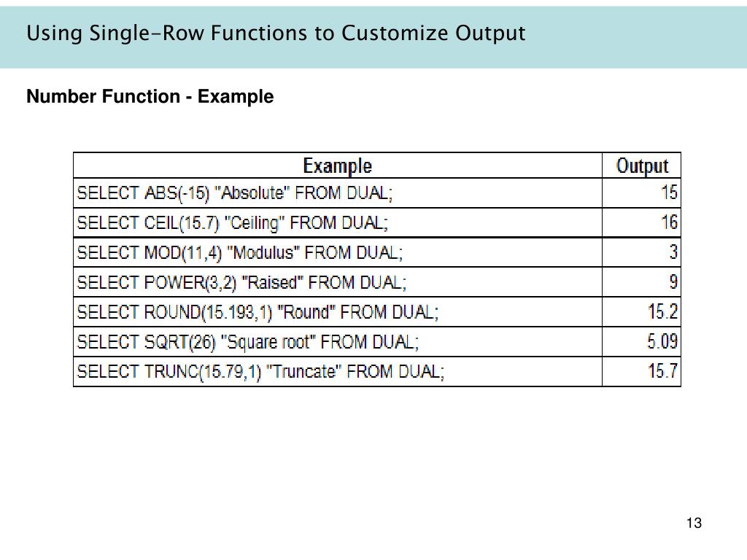Click the teal header banner background
The width and height of the screenshot is (747, 560).
(634, 37)
